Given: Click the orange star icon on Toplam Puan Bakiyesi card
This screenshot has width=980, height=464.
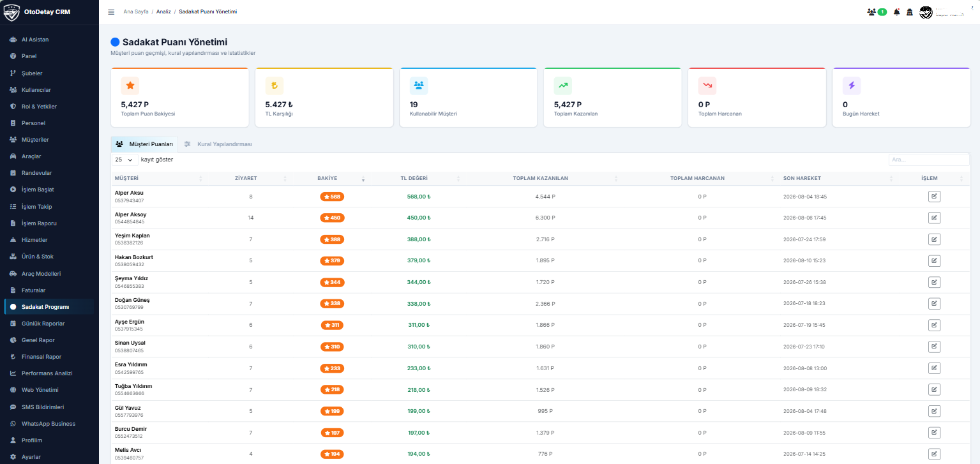Looking at the screenshot, I should click(x=130, y=86).
